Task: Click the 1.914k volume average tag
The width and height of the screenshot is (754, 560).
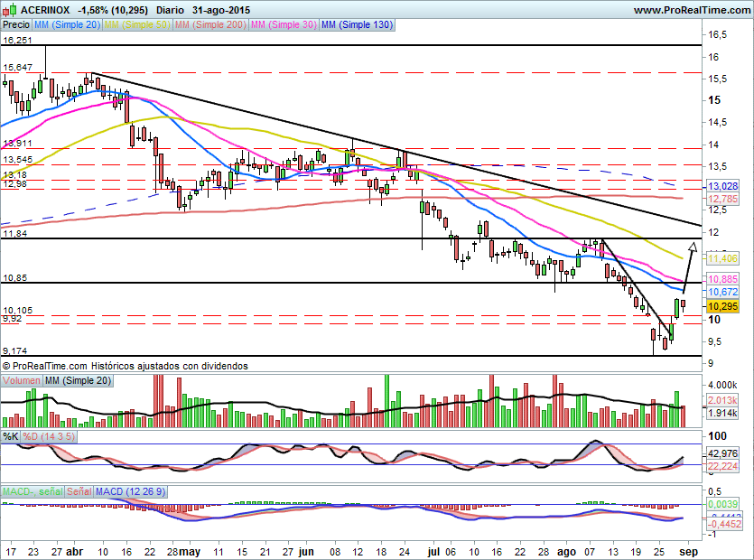Action: (722, 413)
